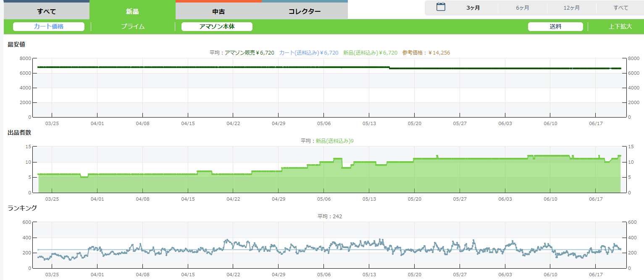This screenshot has height=280, width=644.
Task: Set period to 12ヶ月
Action: tap(571, 8)
